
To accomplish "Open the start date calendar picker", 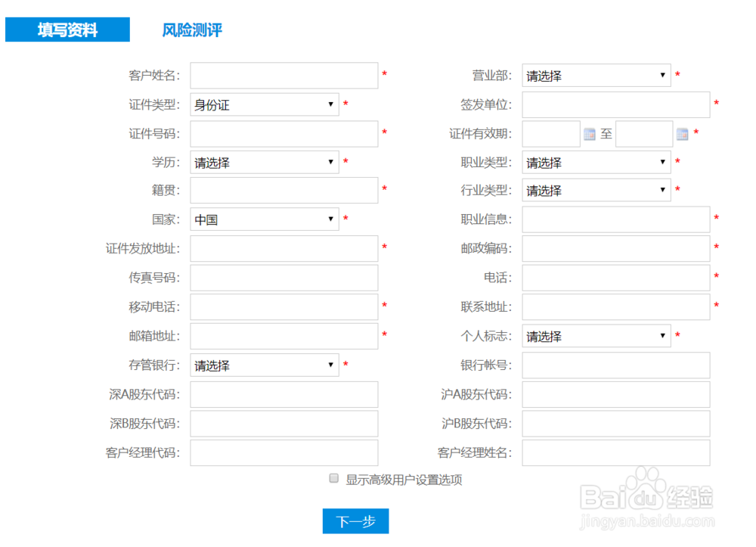I will (589, 134).
